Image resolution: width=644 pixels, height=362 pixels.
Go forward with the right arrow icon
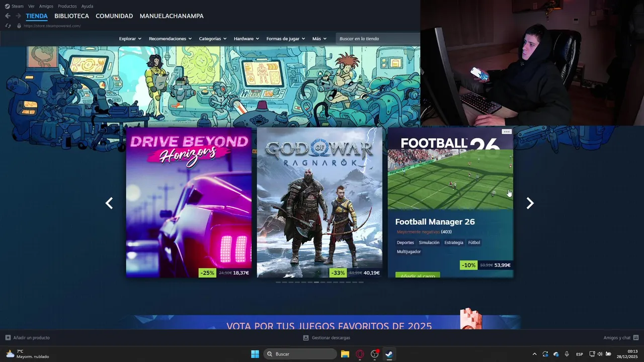point(18,16)
